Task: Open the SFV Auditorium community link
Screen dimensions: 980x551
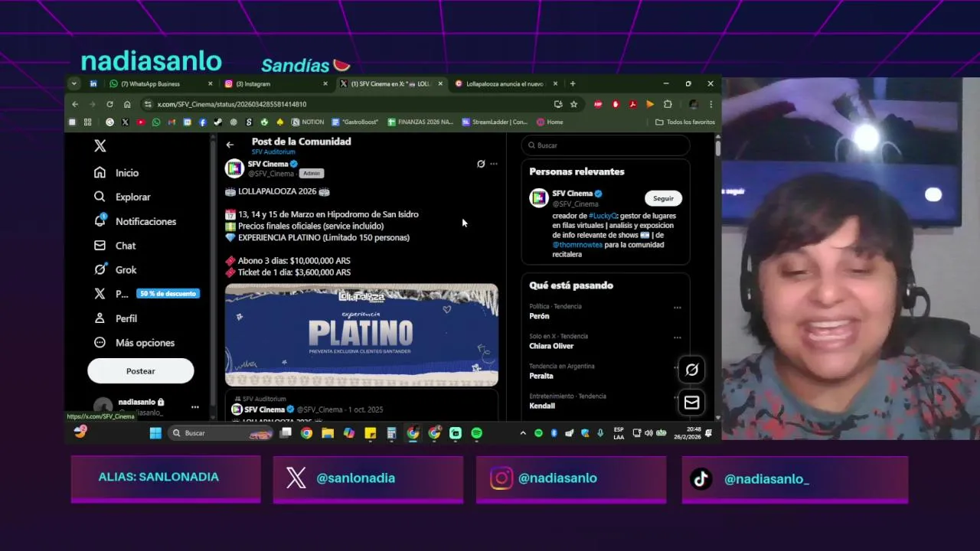Action: coord(273,152)
